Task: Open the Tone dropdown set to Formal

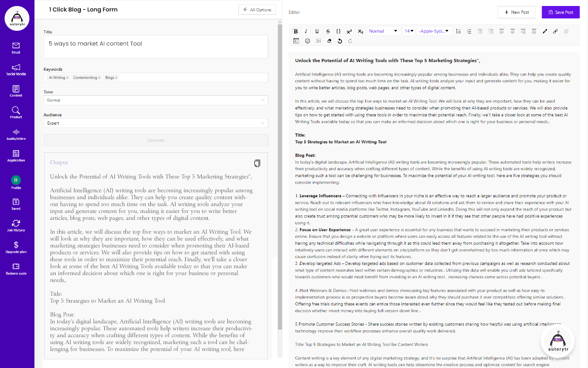Action: tap(156, 100)
